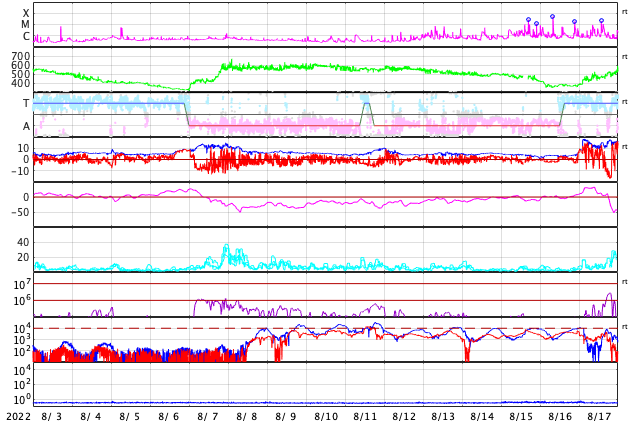634x424 pixels.
Task: Select the 8/14 date label
Action: (482, 417)
